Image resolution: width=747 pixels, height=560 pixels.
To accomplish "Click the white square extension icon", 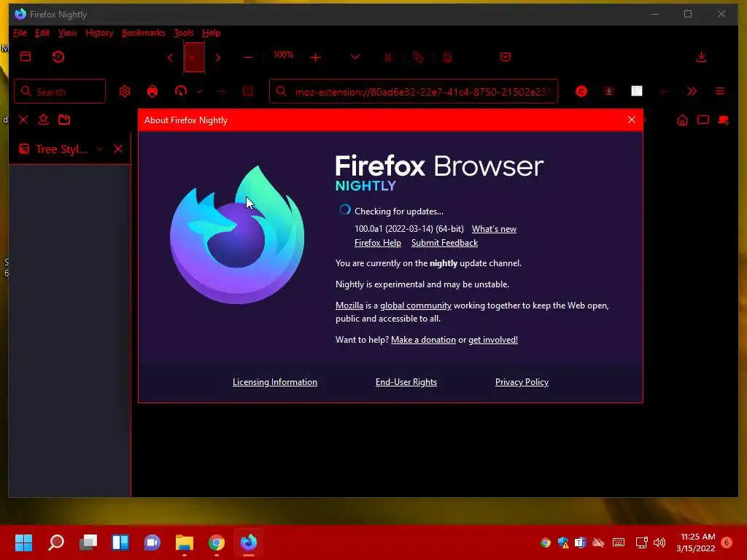I will [x=636, y=91].
